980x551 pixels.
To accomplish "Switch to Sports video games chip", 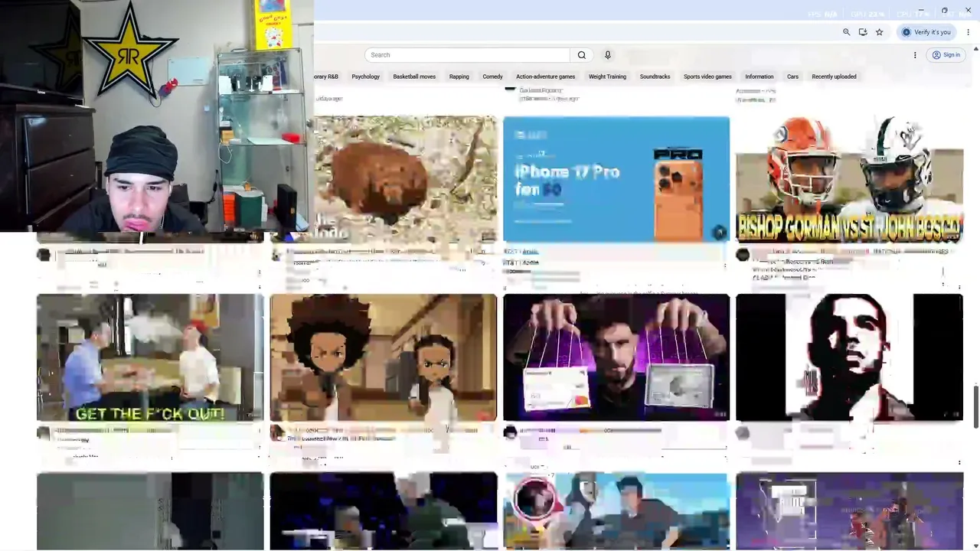I will pos(707,77).
